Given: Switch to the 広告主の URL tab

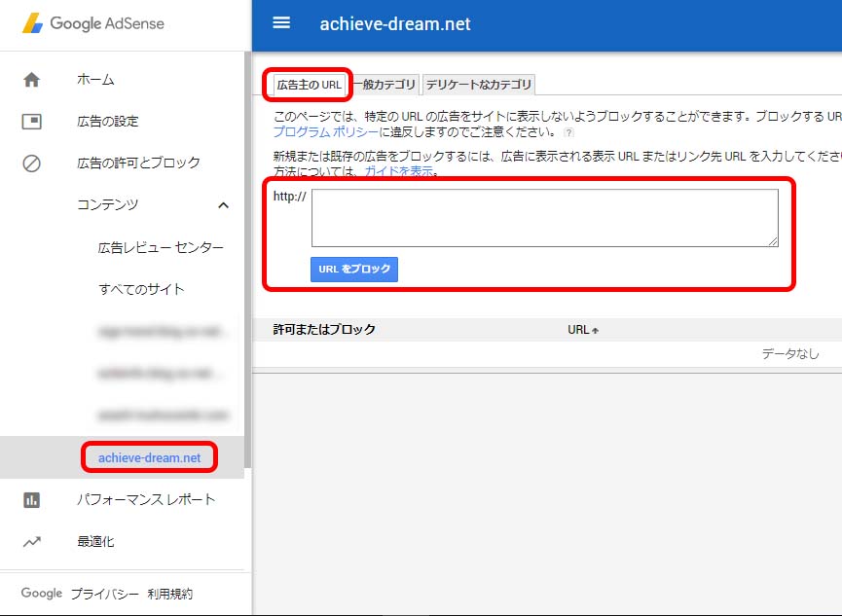Looking at the screenshot, I should coord(309,85).
